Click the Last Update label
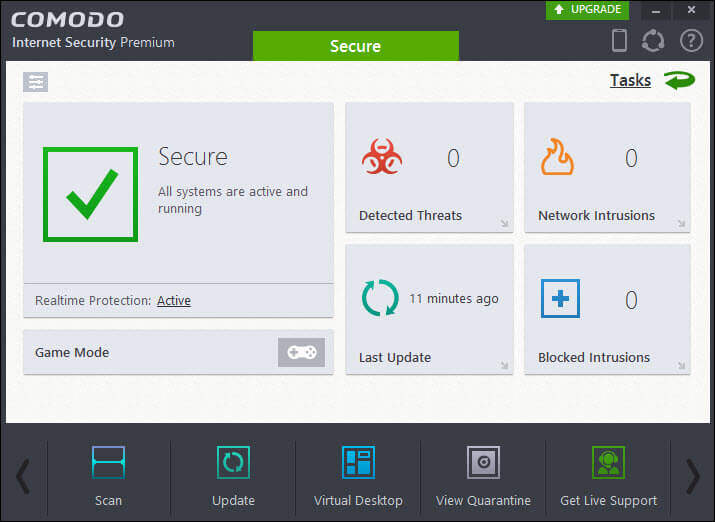 [x=395, y=357]
